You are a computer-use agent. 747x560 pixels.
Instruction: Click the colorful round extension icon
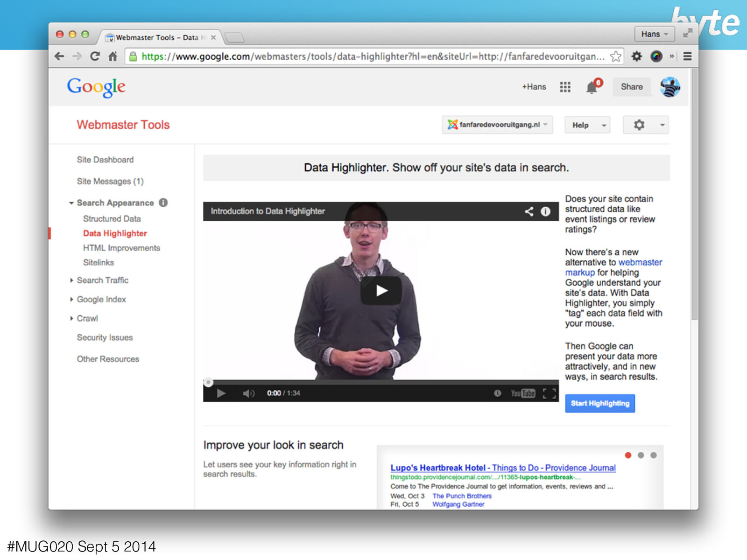point(656,56)
